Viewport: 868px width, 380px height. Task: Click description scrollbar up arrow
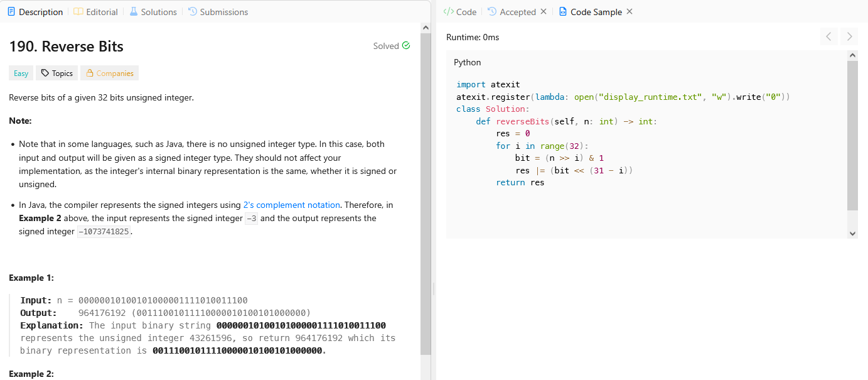tap(426, 28)
